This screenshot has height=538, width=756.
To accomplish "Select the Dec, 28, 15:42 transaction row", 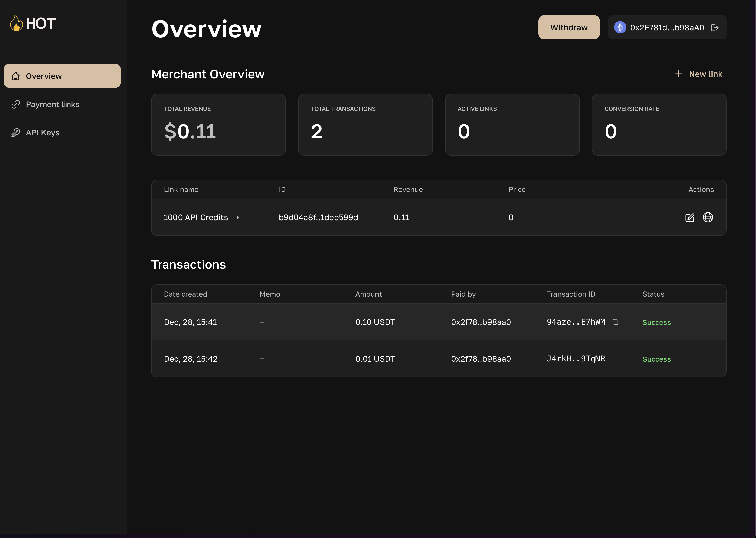I will [x=438, y=359].
